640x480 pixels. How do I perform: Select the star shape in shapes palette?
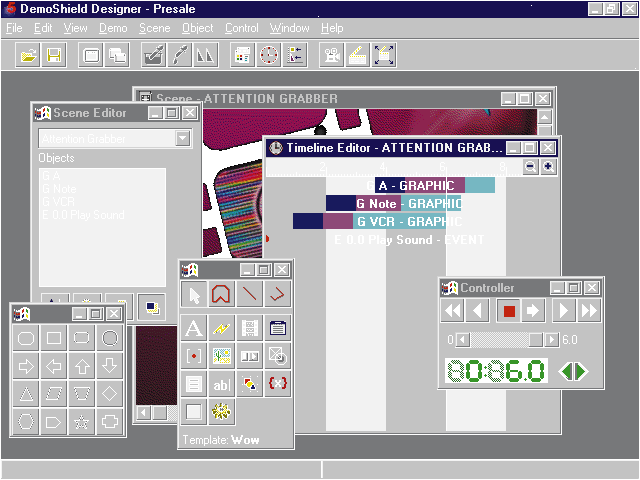click(x=82, y=422)
